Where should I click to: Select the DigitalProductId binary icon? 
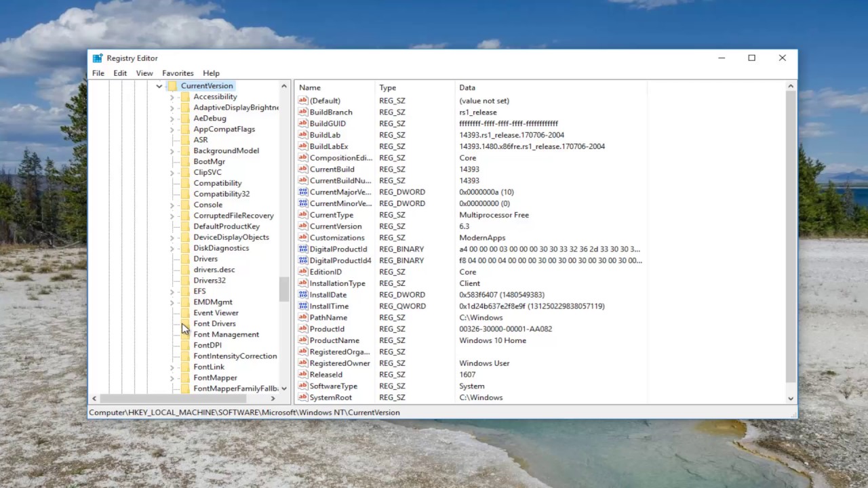[x=302, y=249]
